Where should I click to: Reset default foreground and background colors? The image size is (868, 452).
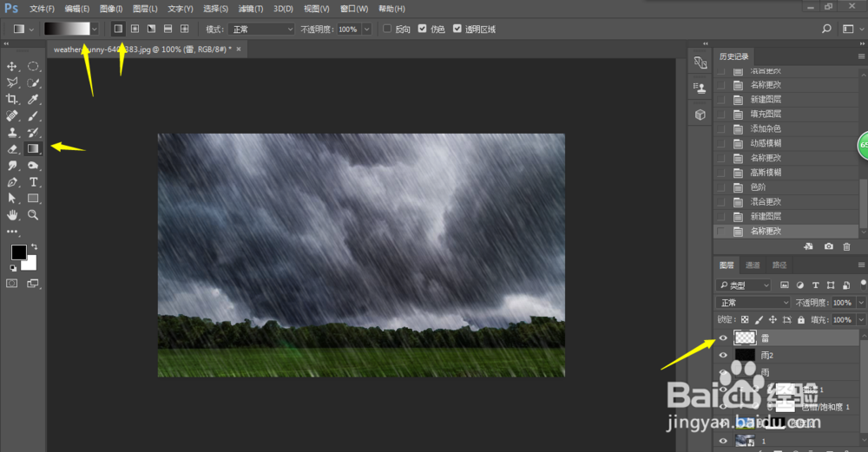(13, 268)
